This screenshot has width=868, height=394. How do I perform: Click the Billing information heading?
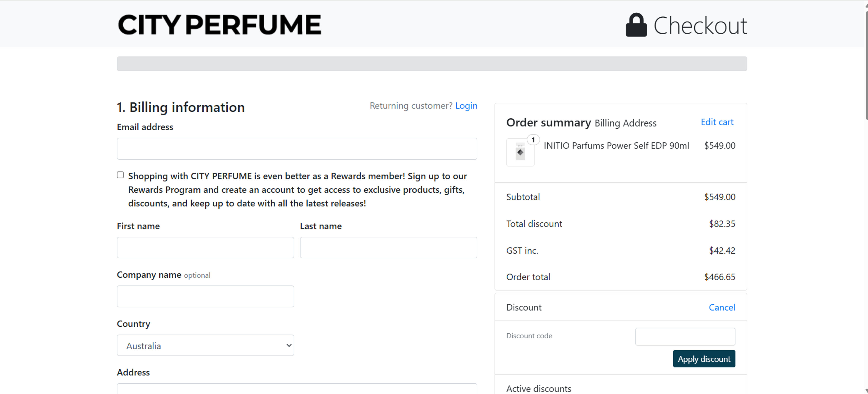tap(181, 107)
